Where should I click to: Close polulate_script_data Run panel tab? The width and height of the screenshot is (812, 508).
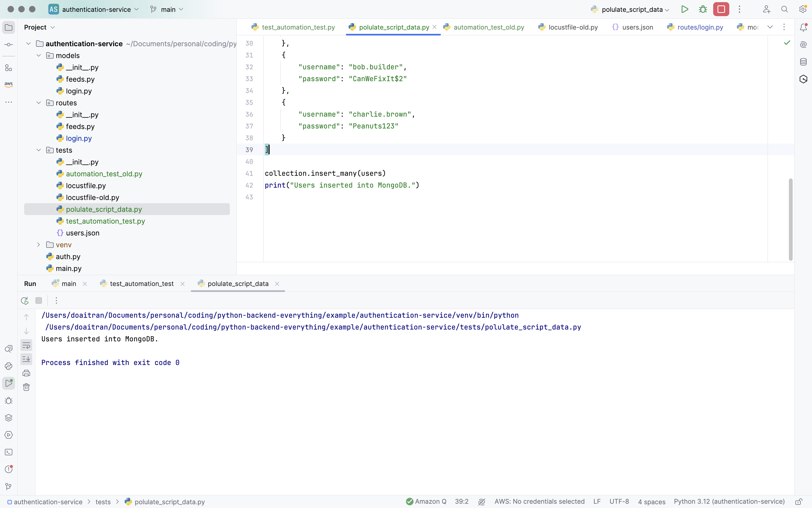277,284
